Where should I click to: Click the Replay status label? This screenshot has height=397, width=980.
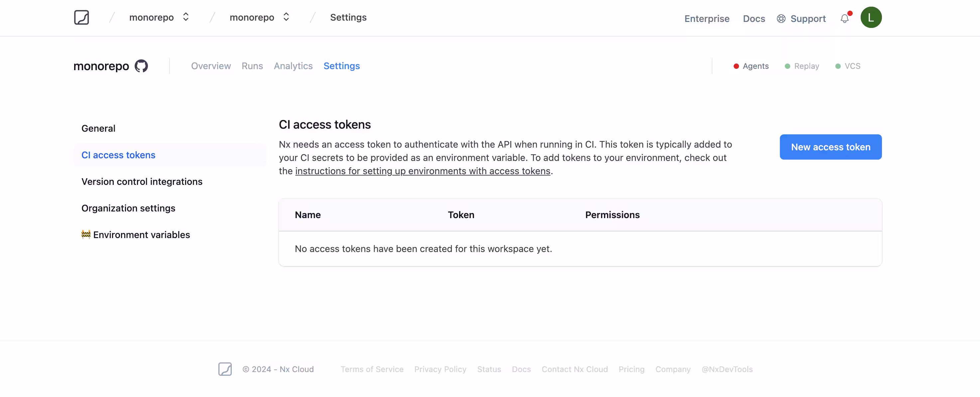coord(806,66)
